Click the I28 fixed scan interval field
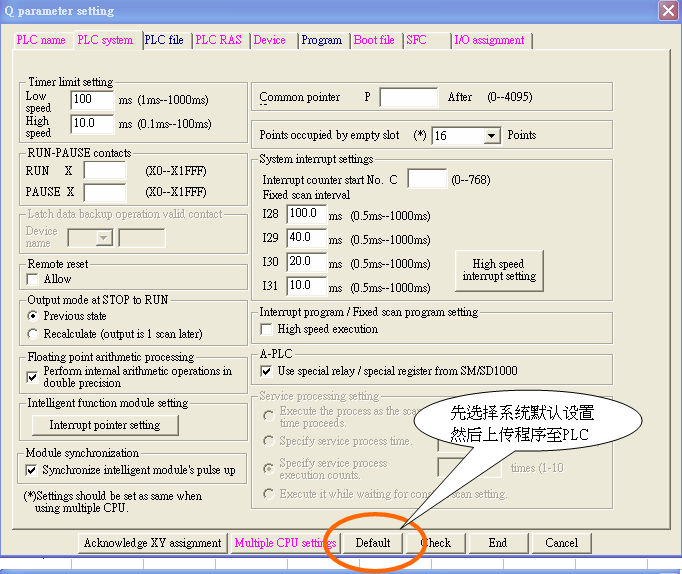The width and height of the screenshot is (682, 574). 306,214
